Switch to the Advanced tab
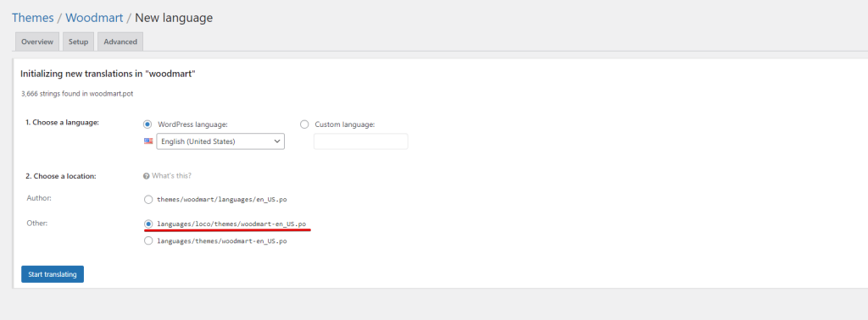This screenshot has height=320, width=868. [120, 42]
